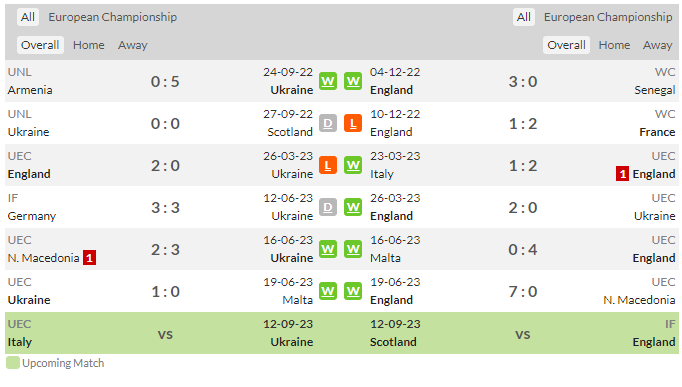Click the orange L badge for England–Ukraine 26-03-23
The image size is (682, 387).
328,165
